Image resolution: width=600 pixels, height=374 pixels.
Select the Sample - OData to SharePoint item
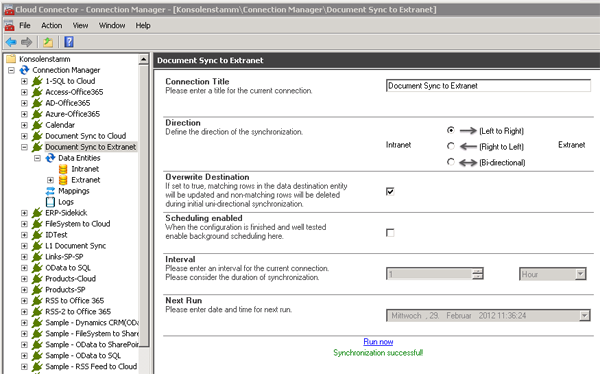pos(91,345)
